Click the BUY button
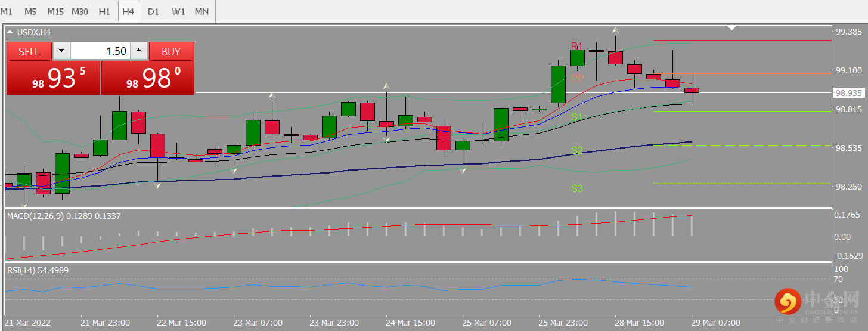The image size is (868, 331). [171, 51]
